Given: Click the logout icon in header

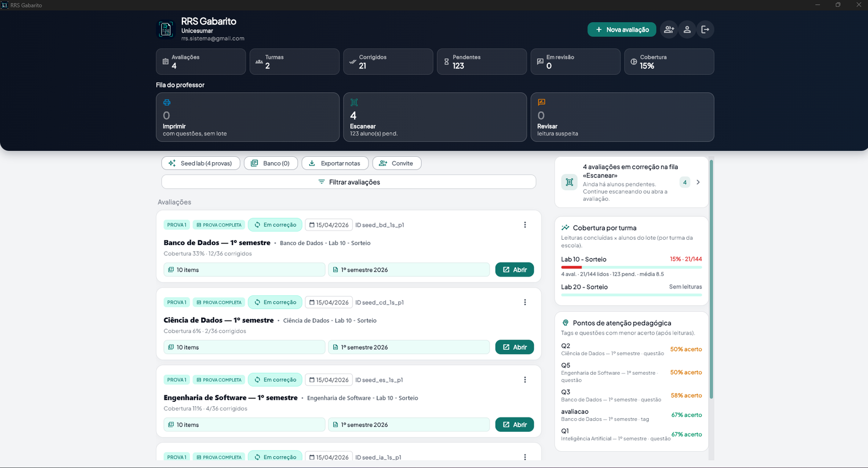Looking at the screenshot, I should click(x=705, y=30).
